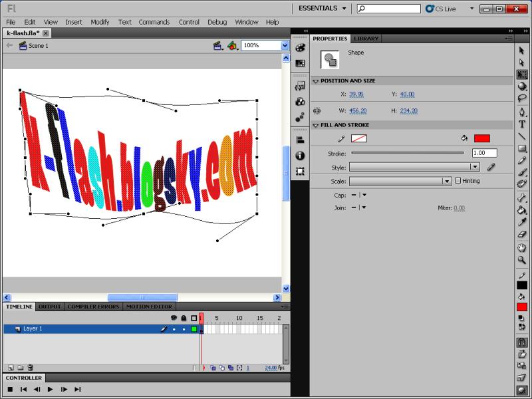Select the Bone tool
This screenshot has width=532, height=399.
(522, 198)
